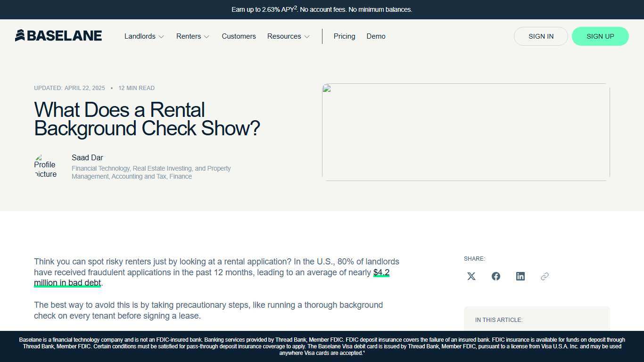Copy the article link using the link icon
The image size is (644, 362).
(545, 276)
